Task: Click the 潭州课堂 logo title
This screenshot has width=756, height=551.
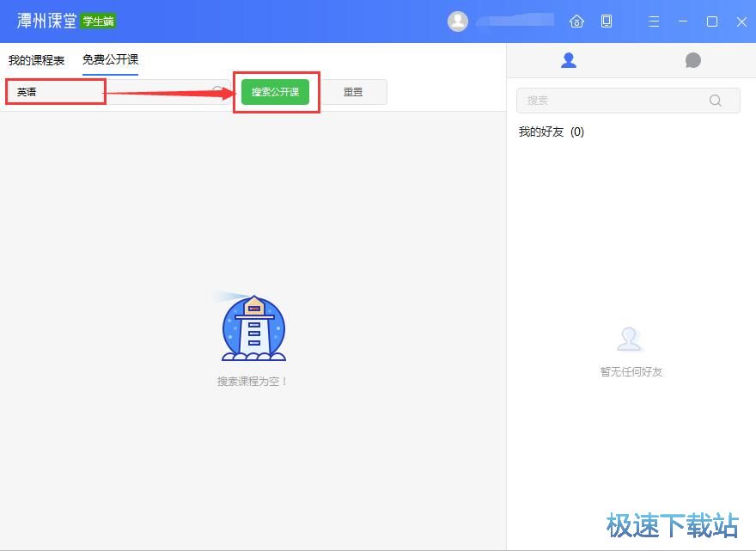Action: pyautogui.click(x=46, y=21)
